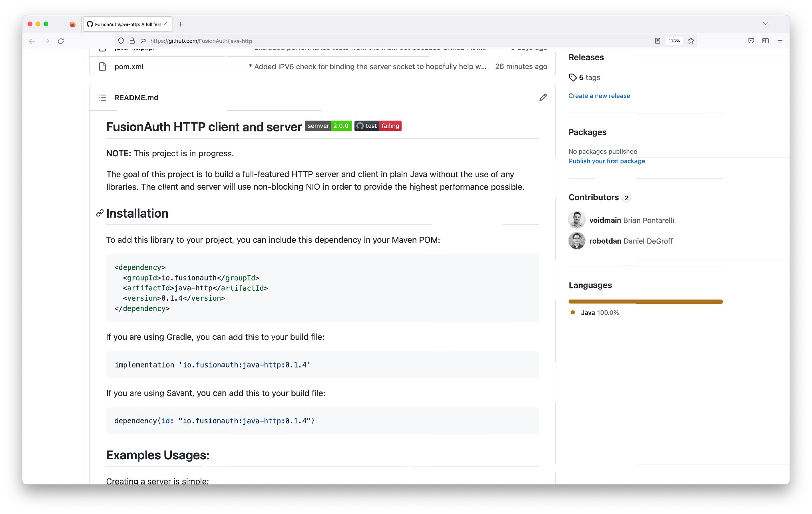Open robotdan Daniel DeGroff profile link
This screenshot has height=514, width=812.
tap(631, 241)
